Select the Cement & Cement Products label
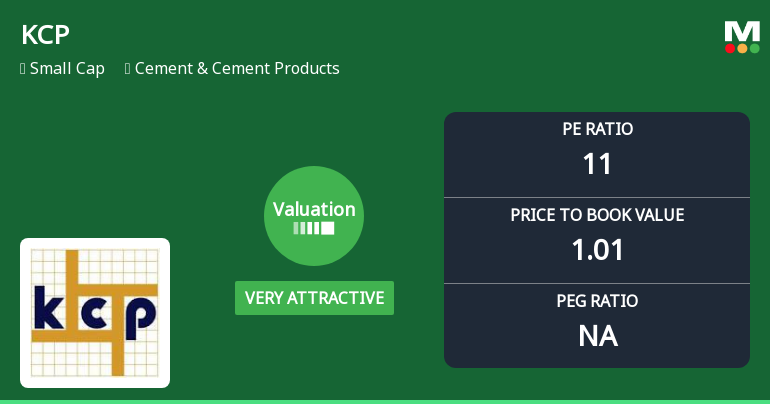This screenshot has height=404, width=770. 237,69
